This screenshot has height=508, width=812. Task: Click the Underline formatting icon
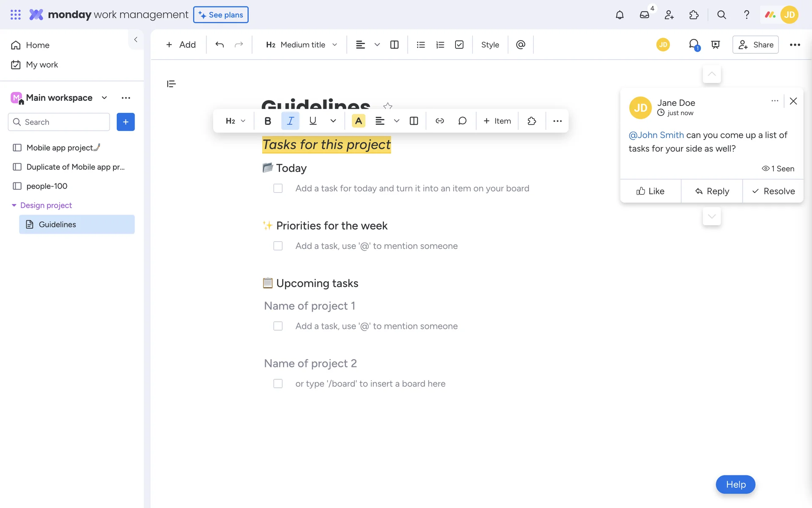point(313,121)
